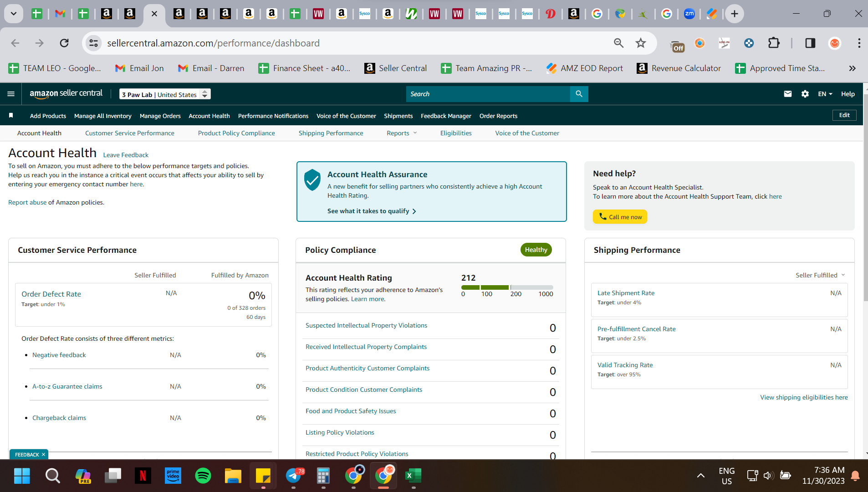Show hidden system tray icons
The image size is (868, 492).
click(700, 476)
